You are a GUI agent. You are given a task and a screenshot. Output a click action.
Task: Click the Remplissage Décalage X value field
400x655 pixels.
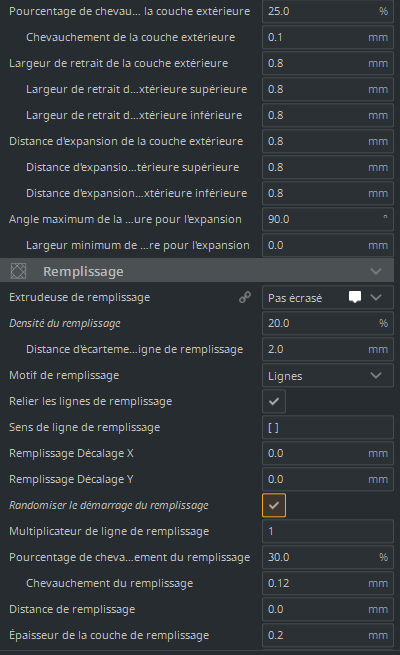(328, 453)
